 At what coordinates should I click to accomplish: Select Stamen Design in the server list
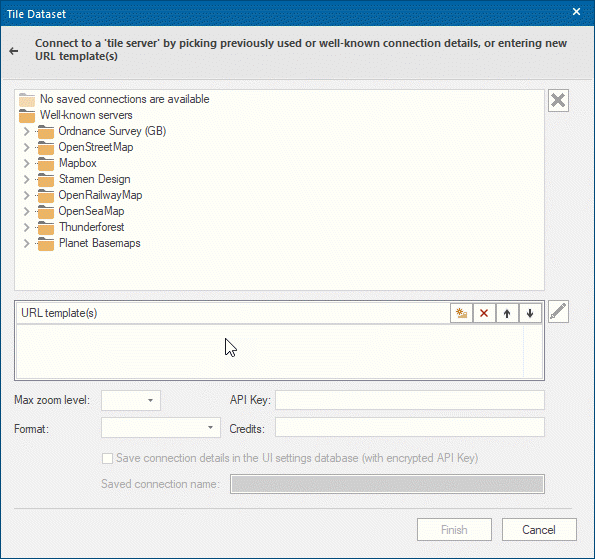coord(94,179)
